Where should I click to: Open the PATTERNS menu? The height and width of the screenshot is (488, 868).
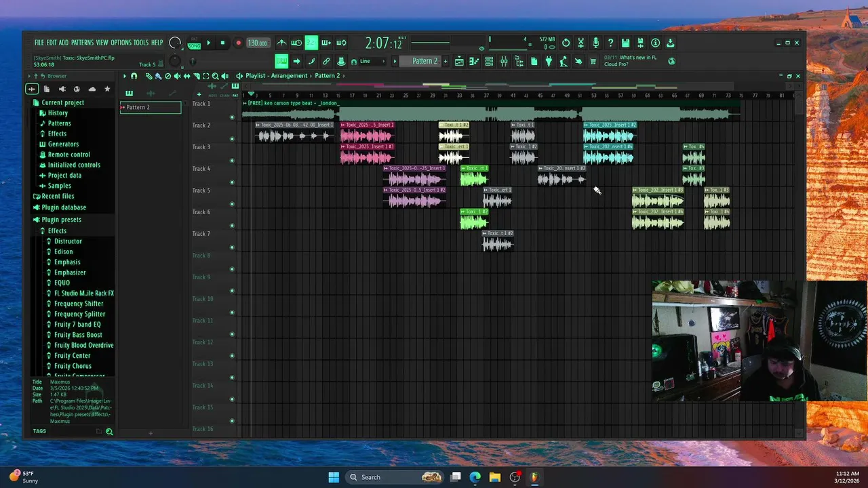click(82, 43)
